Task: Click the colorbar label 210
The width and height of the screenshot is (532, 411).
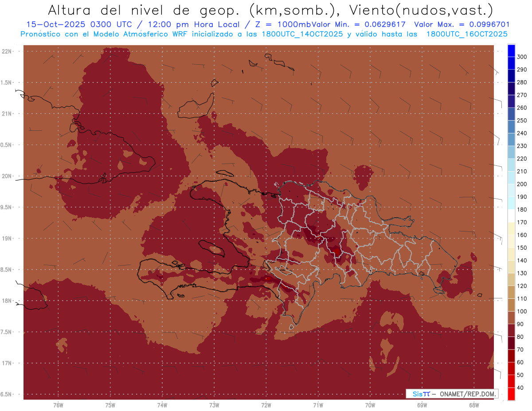Action: tap(522, 172)
